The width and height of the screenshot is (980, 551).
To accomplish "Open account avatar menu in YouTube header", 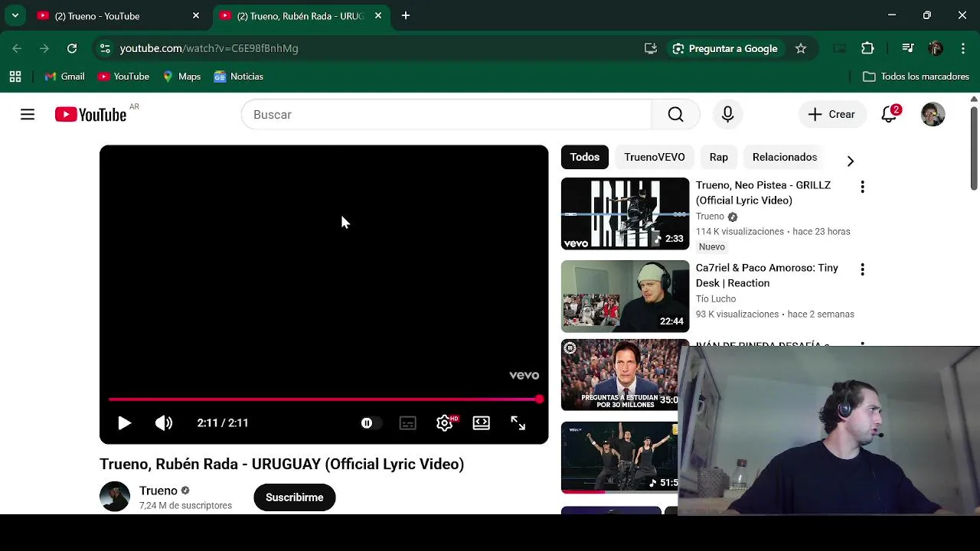I will click(933, 115).
